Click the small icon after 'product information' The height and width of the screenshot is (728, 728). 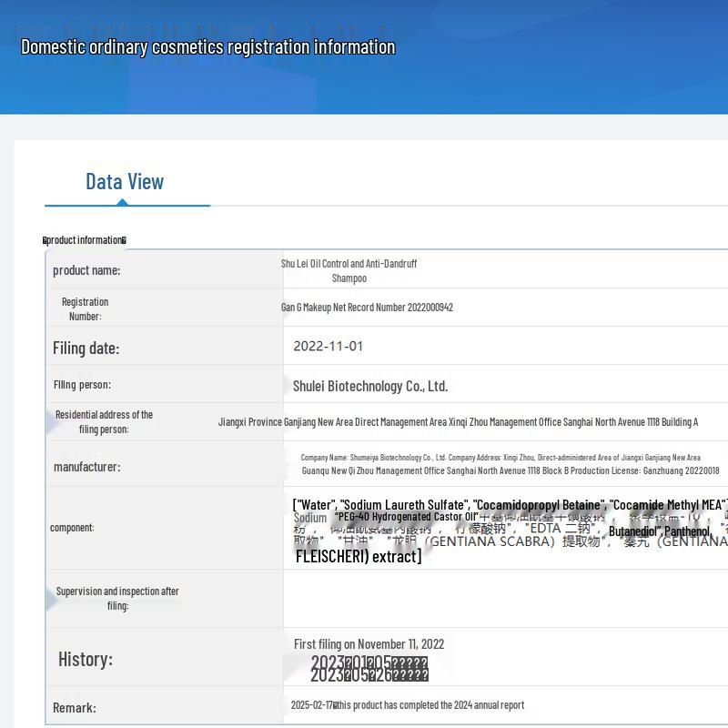click(124, 241)
